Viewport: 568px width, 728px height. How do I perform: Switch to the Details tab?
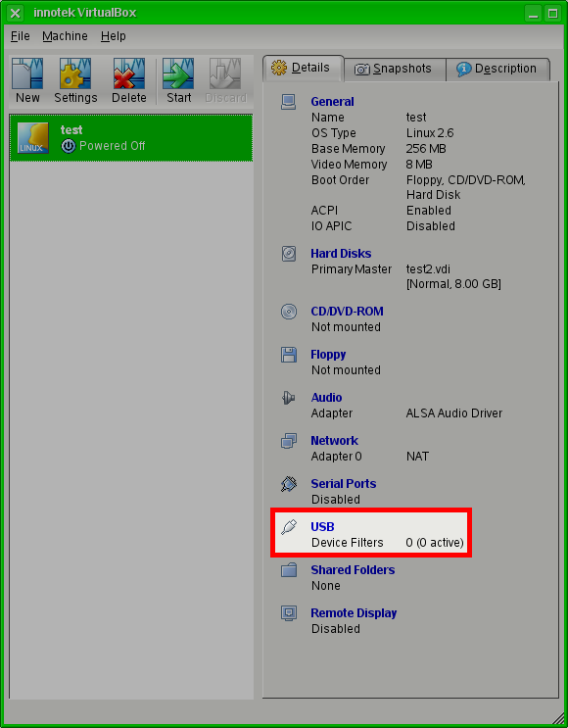[x=303, y=69]
